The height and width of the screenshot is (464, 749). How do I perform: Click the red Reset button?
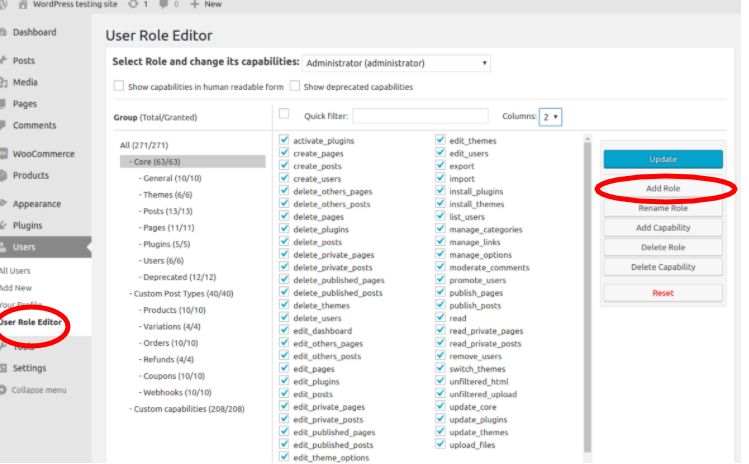(x=663, y=293)
